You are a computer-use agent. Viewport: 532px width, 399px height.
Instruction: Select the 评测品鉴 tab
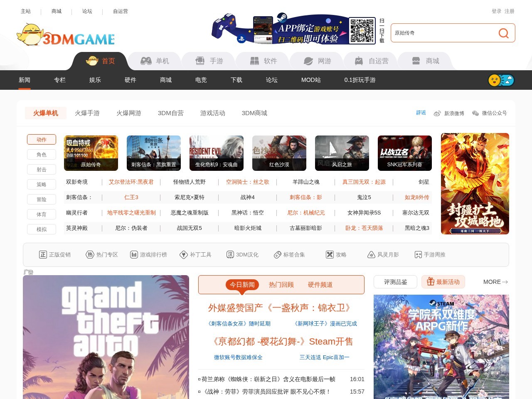click(396, 282)
